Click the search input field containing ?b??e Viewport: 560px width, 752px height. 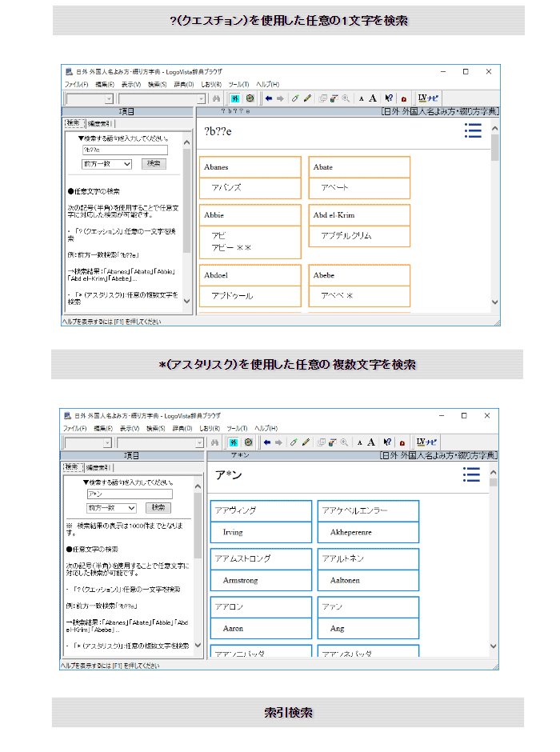(124, 150)
